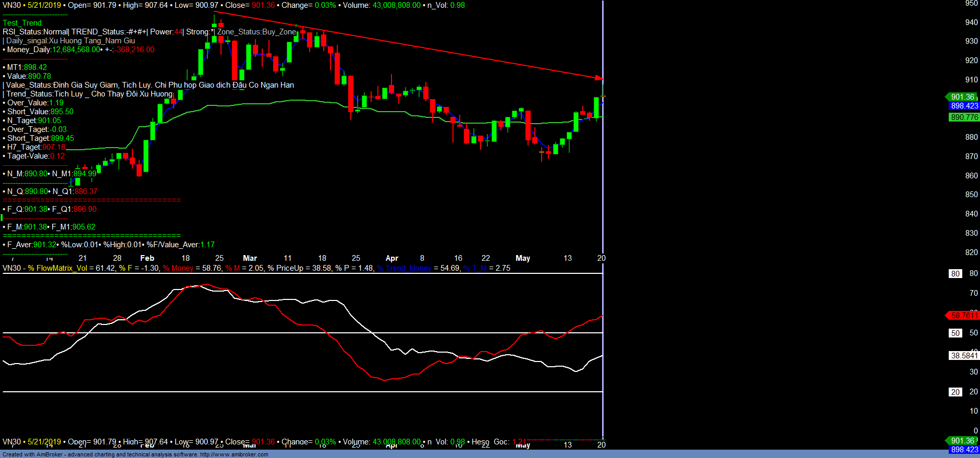Viewport: 980px width, 458px height.
Task: Click the green 901.36 price tag on upper chart
Action: (962, 97)
